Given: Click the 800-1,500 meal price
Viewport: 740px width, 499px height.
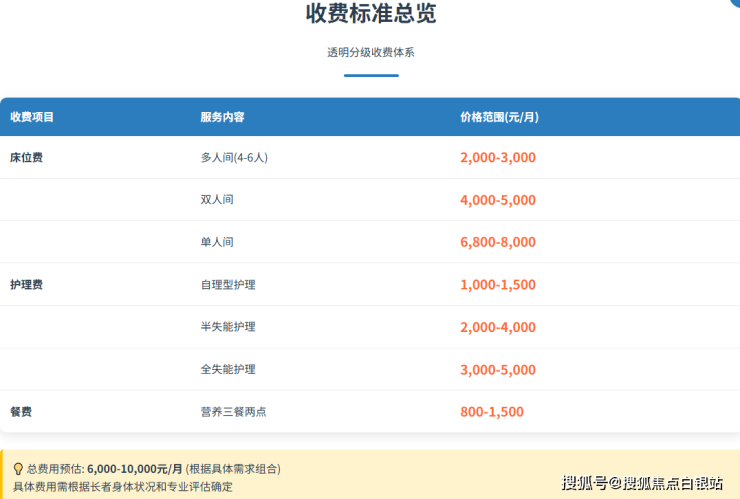Looking at the screenshot, I should [492, 412].
